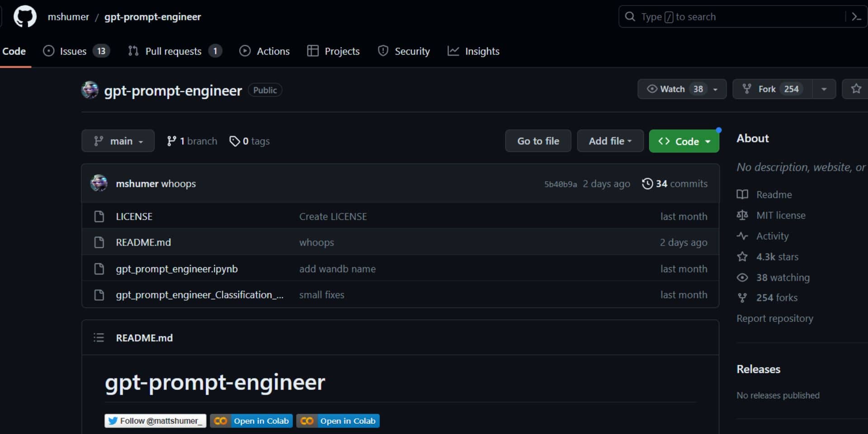
Task: Click the eye icon beside 38 watching
Action: [742, 278]
